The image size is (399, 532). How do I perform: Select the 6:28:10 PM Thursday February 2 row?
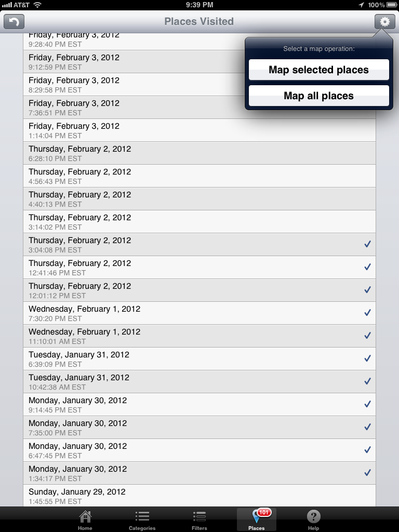click(199, 153)
